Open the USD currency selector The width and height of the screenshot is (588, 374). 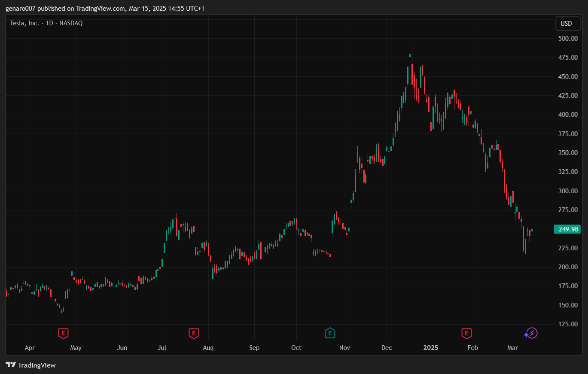click(x=568, y=24)
